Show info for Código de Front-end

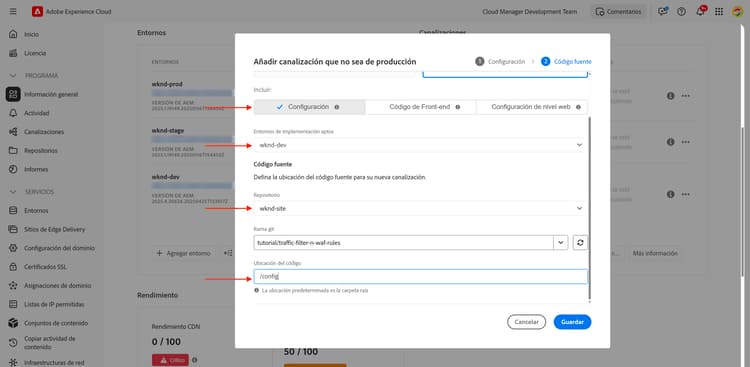tap(458, 107)
